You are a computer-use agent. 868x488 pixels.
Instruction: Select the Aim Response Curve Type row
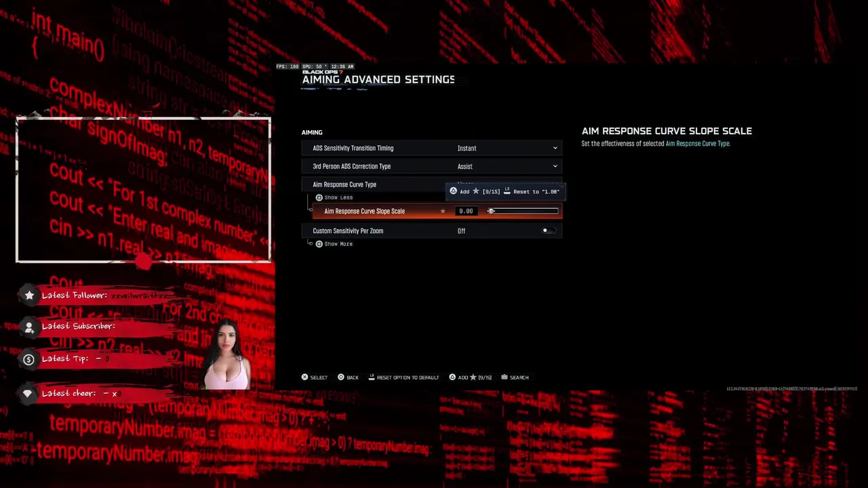tap(432, 184)
